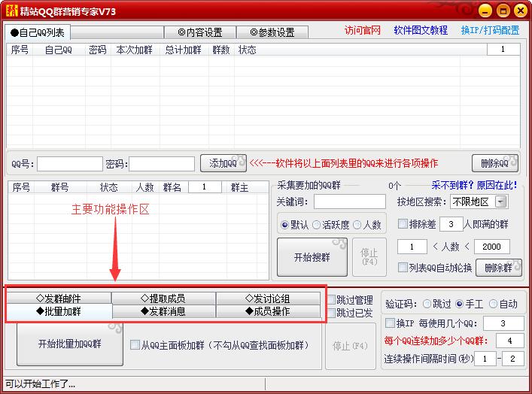Click the status bar text 可以开始工作了...
This screenshot has height=394, width=532.
click(x=40, y=383)
